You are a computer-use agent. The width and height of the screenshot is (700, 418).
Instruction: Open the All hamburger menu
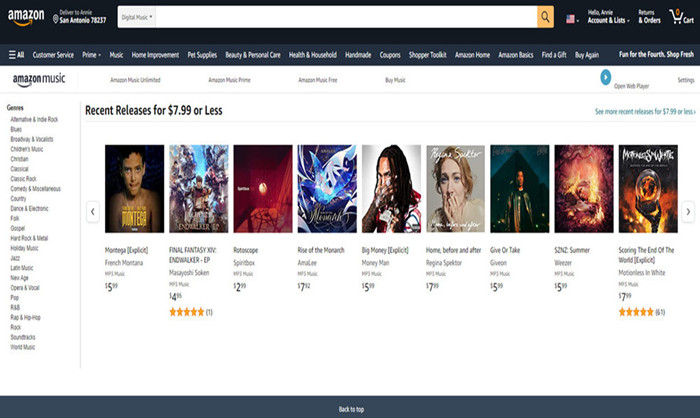click(17, 55)
